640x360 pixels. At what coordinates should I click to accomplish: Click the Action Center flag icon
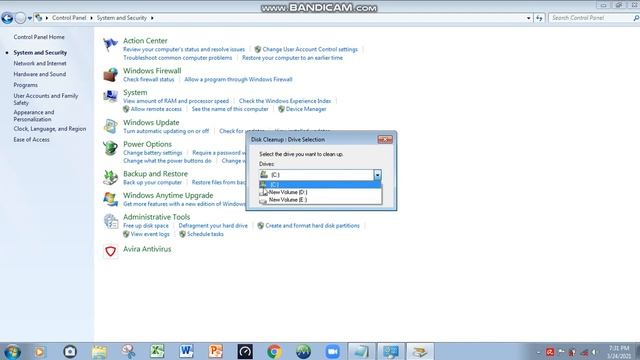(x=110, y=44)
